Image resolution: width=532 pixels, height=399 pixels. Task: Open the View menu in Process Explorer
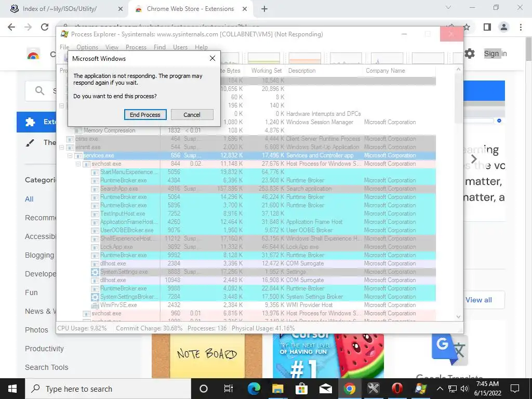(x=112, y=47)
